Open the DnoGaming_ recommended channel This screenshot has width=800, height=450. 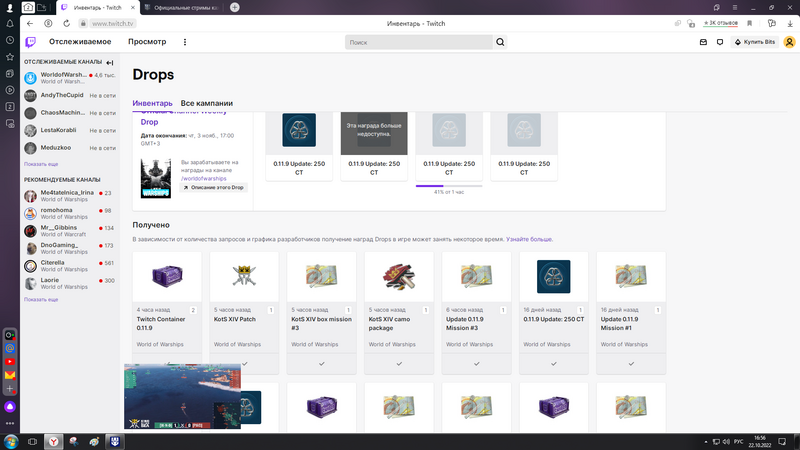pos(70,248)
